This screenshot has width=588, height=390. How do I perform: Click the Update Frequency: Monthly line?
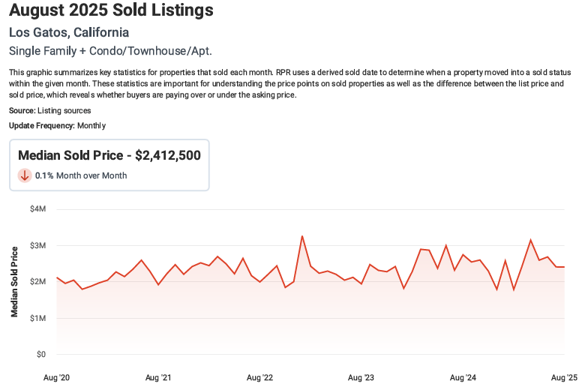click(58, 125)
